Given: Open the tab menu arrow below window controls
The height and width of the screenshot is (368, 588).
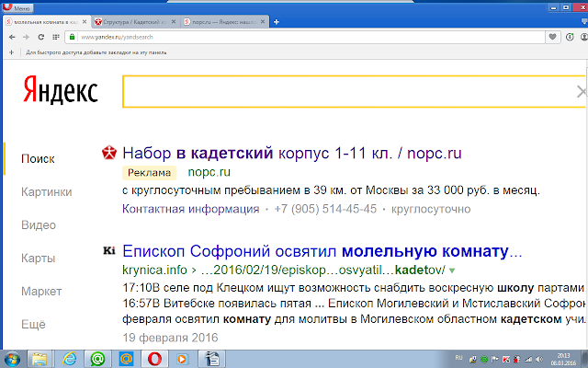Looking at the screenshot, I should 584,22.
